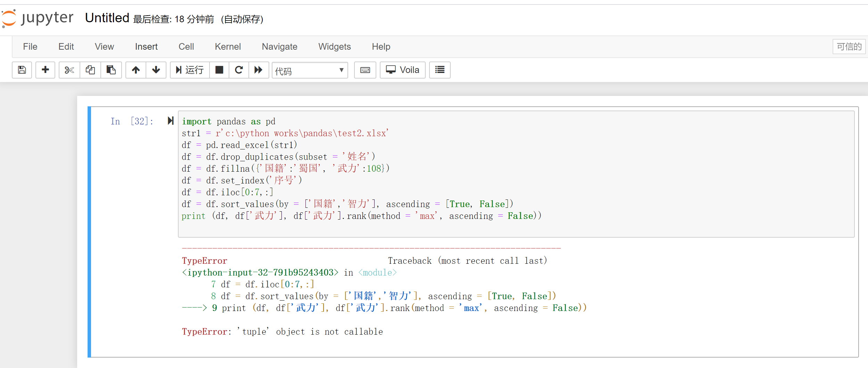Copy the selected cell
Image resolution: width=868 pixels, height=368 pixels.
(x=90, y=70)
